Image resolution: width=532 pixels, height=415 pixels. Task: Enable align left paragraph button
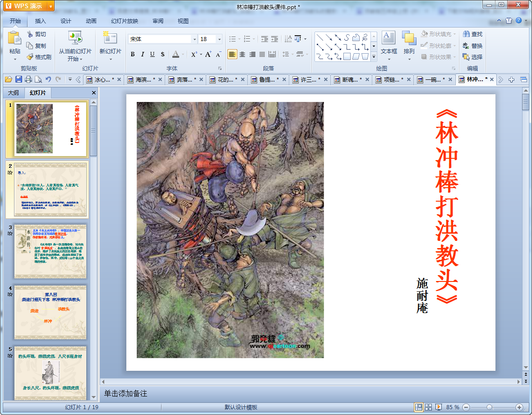point(232,54)
